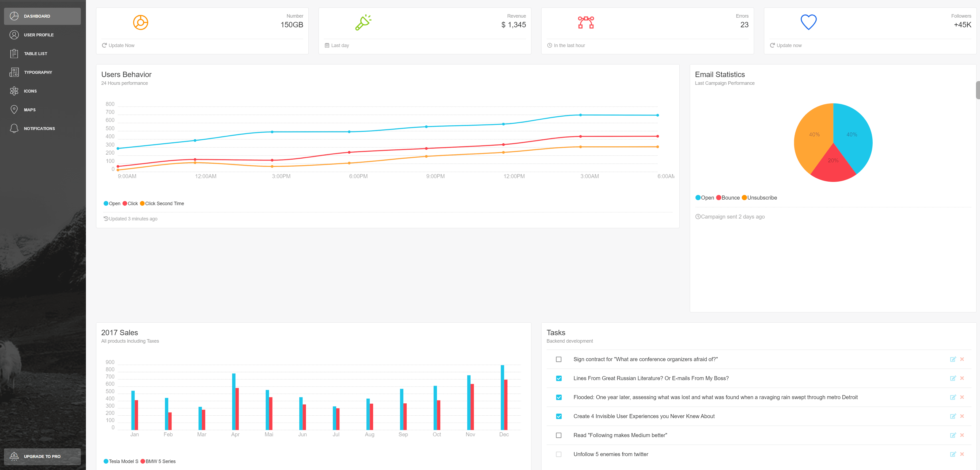Toggle the Read Following Makes Medium Better checkbox
The image size is (980, 470).
(x=558, y=435)
